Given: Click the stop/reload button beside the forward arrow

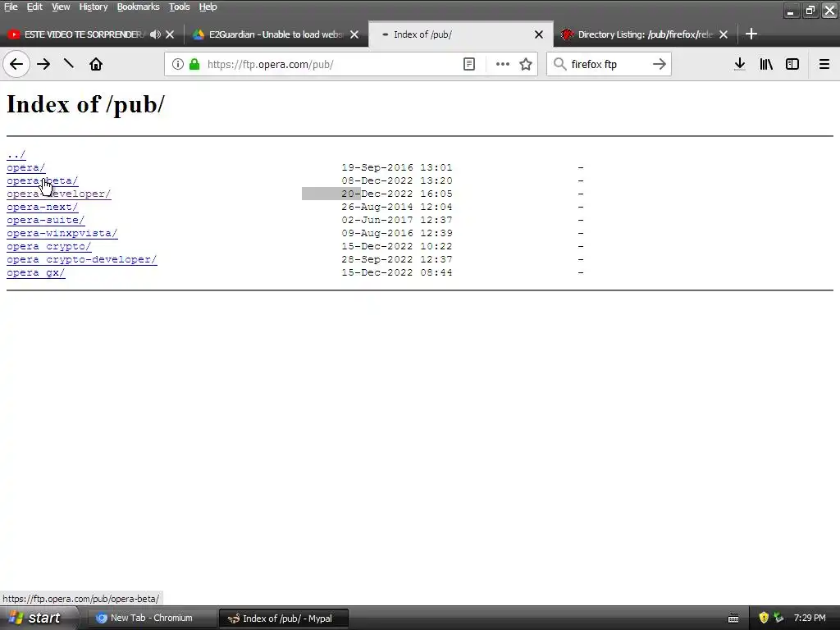Looking at the screenshot, I should (69, 64).
